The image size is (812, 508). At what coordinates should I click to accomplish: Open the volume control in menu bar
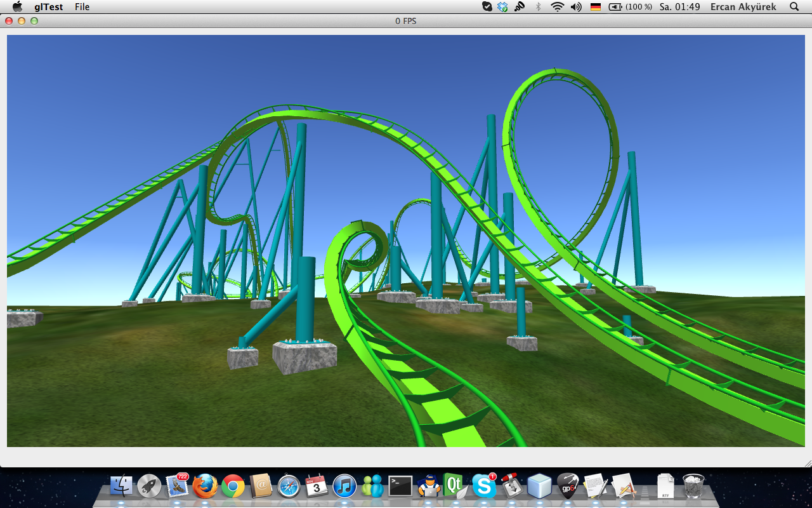coord(576,7)
